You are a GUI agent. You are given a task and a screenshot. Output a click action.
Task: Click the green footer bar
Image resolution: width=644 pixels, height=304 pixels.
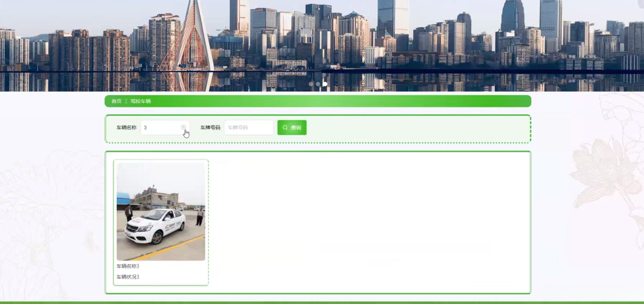pos(322,303)
